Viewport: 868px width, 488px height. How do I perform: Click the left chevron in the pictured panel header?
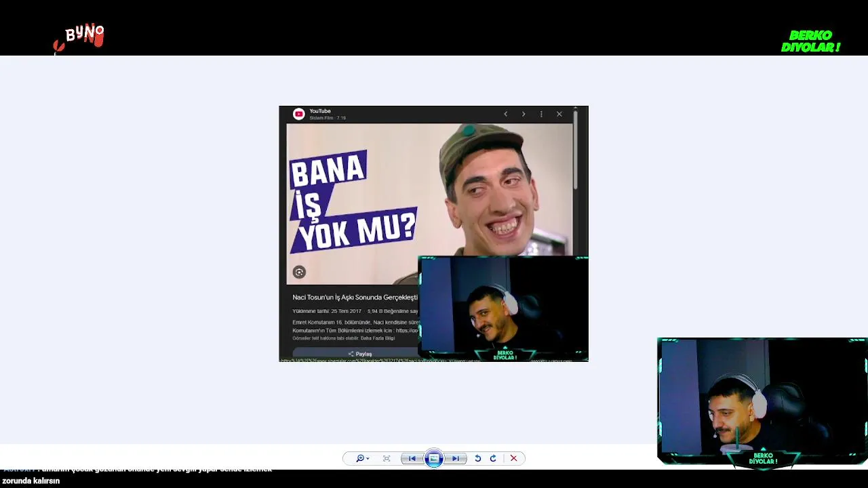click(505, 114)
